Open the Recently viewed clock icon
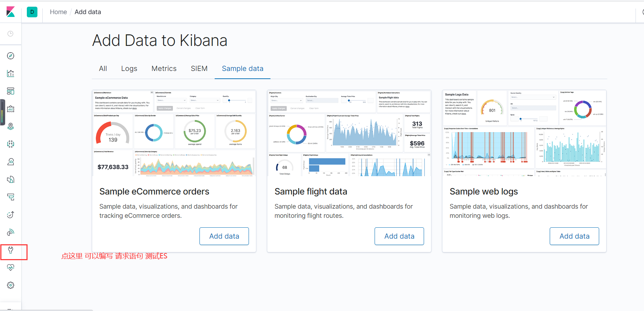 coord(11,34)
